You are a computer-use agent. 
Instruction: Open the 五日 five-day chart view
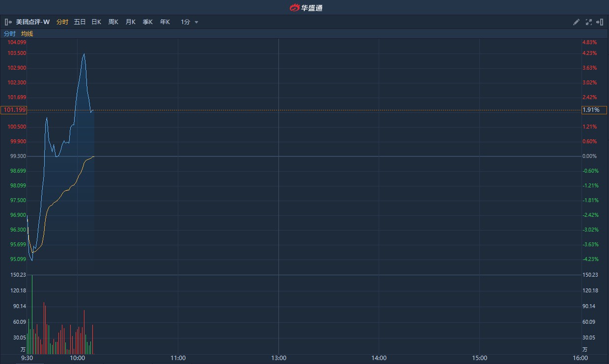click(x=79, y=22)
